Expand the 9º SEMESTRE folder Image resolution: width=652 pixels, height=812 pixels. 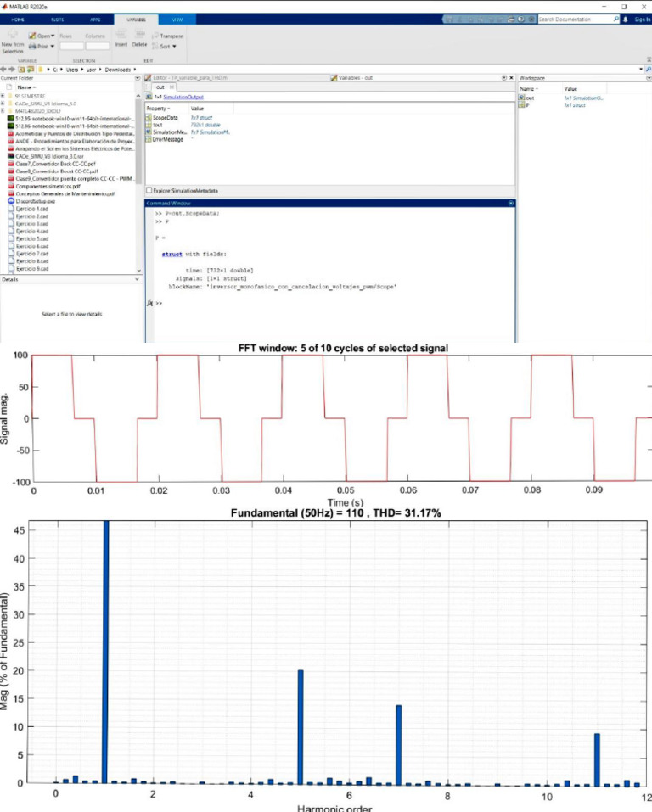click(3, 96)
